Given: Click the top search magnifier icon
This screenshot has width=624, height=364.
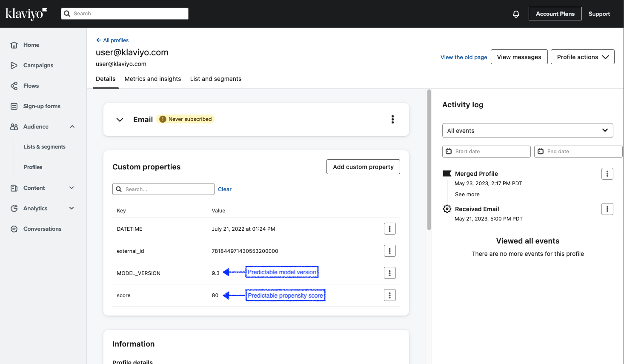Looking at the screenshot, I should click(67, 14).
